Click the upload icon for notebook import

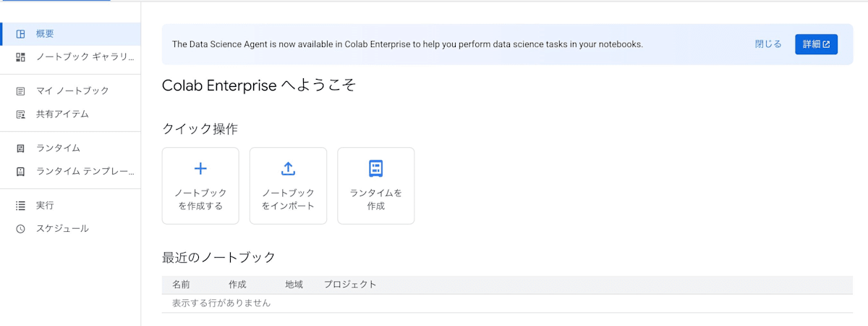pyautogui.click(x=288, y=169)
